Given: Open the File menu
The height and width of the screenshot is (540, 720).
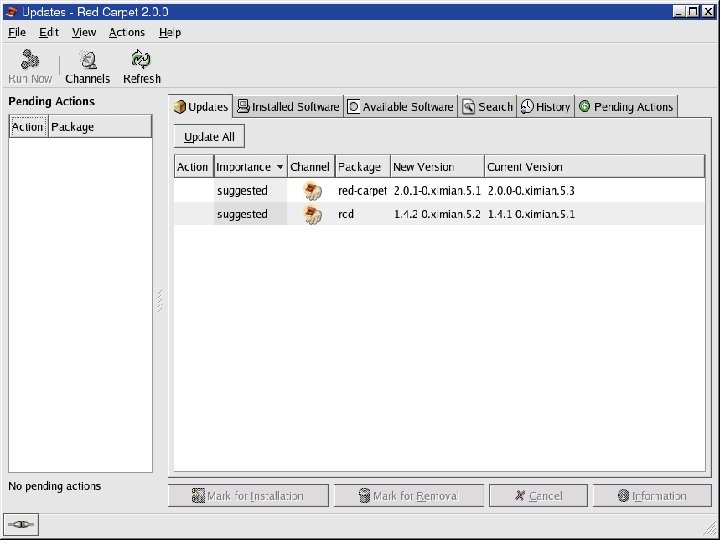Looking at the screenshot, I should (17, 33).
